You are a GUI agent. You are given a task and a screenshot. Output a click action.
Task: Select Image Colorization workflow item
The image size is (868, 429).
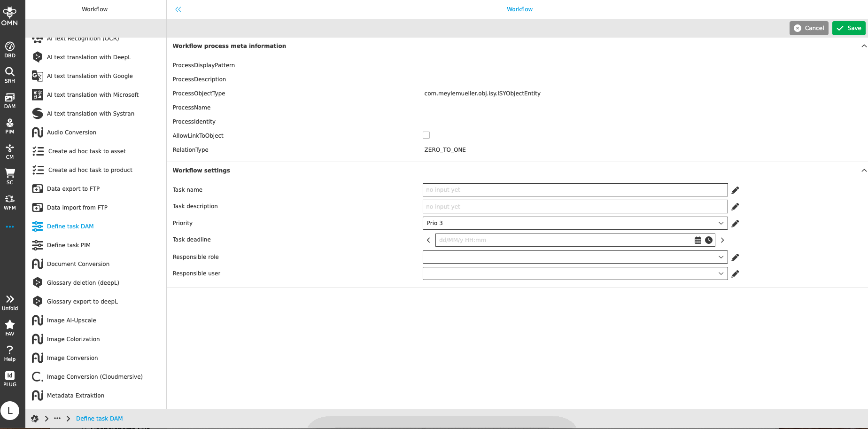click(x=73, y=339)
